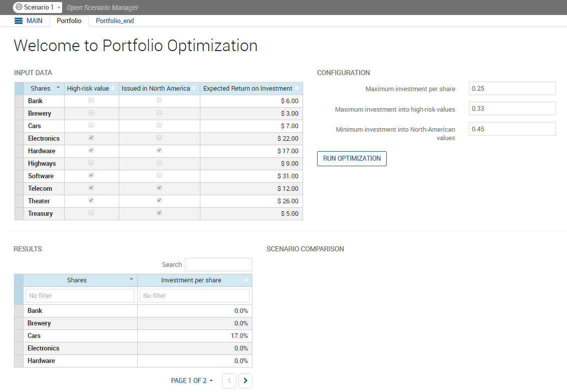
Task: Click the results Search input box
Action: click(218, 264)
